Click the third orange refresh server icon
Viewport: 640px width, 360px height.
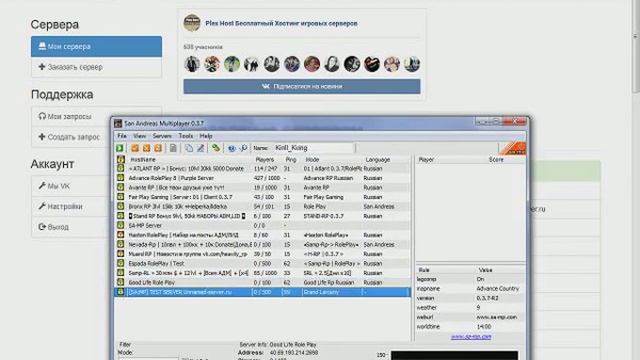pos(158,148)
